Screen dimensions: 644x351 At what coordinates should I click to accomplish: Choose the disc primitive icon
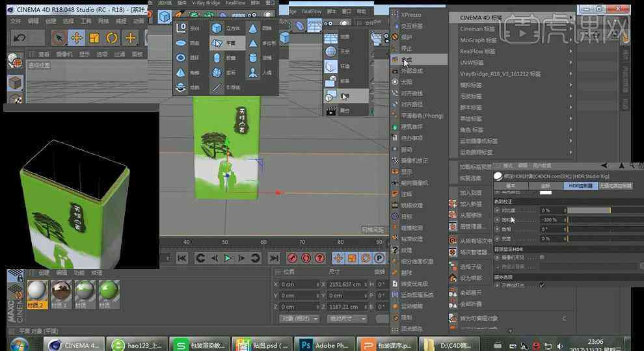[181, 43]
